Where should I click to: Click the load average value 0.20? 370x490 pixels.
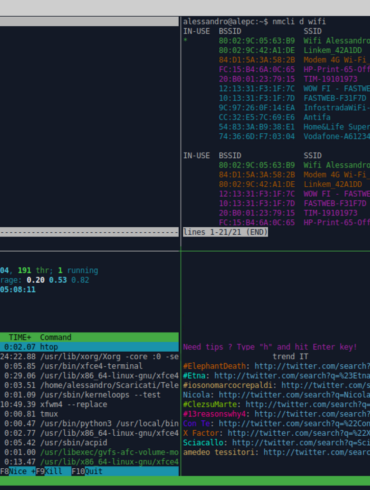(x=35, y=280)
